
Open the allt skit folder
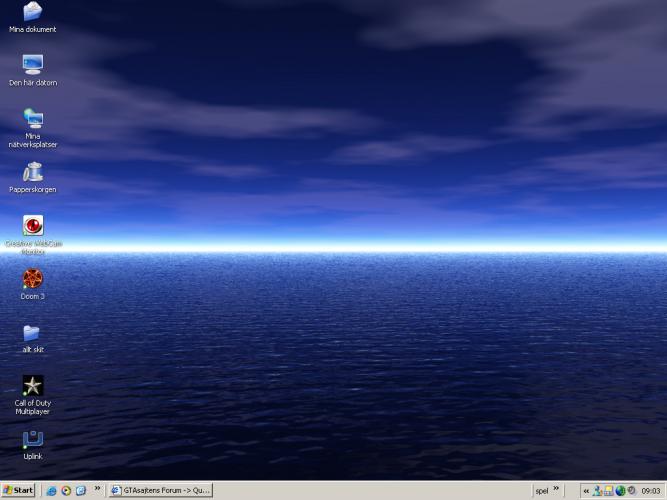[x=33, y=332]
